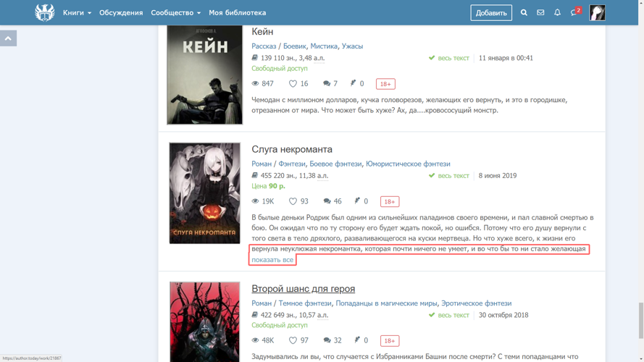Open Моя библиотека in the navbar
Viewport: 644px width, 362px height.
click(238, 13)
